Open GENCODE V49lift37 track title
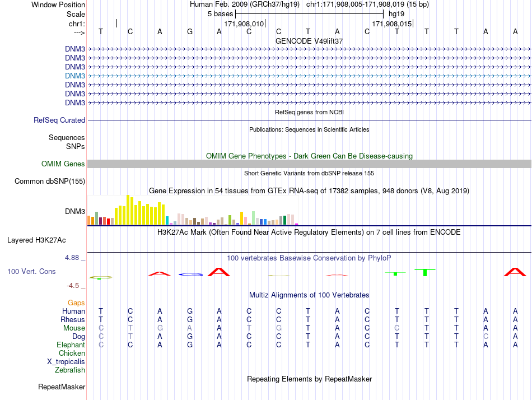 point(309,41)
